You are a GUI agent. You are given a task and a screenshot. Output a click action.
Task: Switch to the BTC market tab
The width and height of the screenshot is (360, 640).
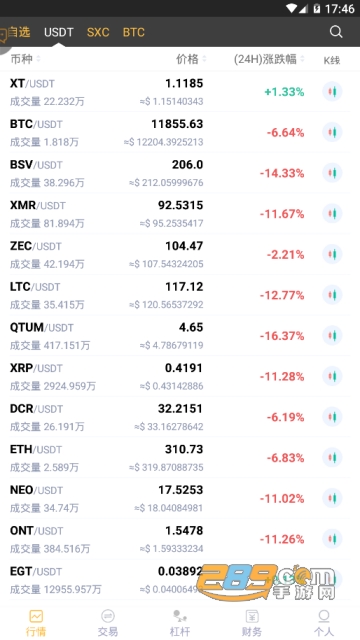[x=133, y=32]
